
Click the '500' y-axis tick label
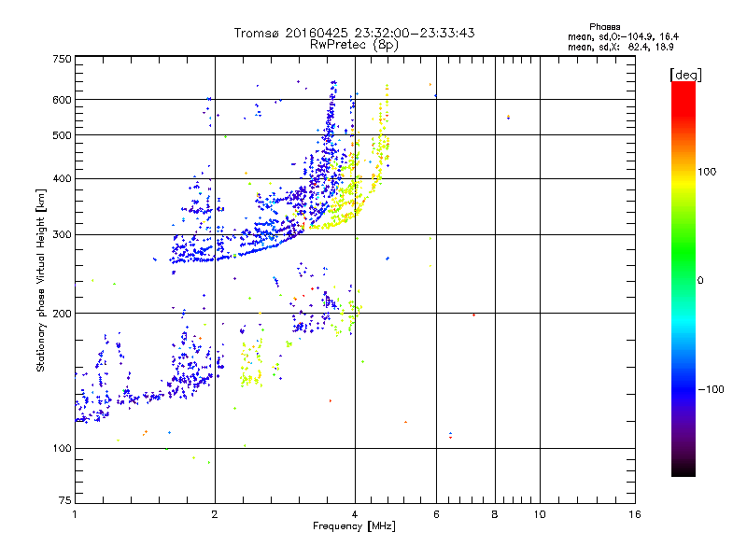[x=62, y=135]
